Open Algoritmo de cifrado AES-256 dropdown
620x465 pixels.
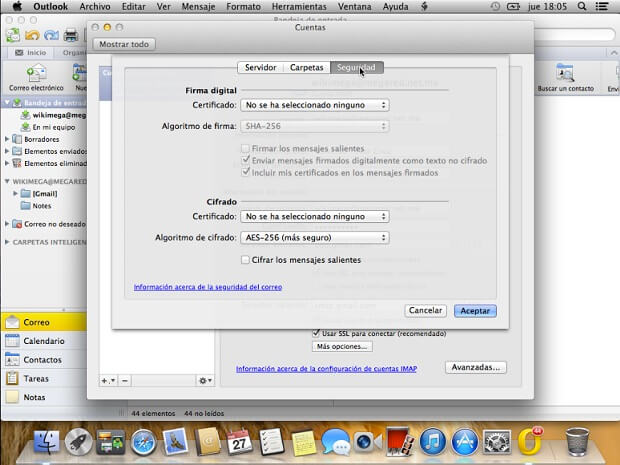pyautogui.click(x=315, y=238)
